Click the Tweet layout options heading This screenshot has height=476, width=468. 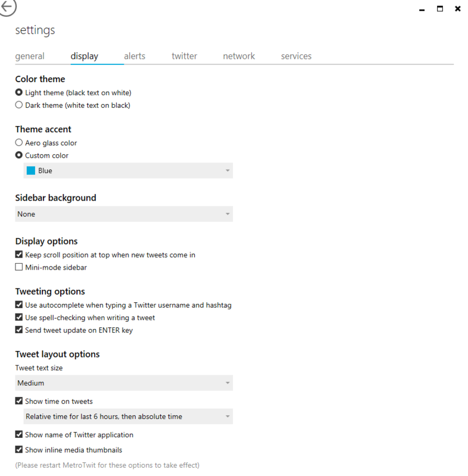57,354
